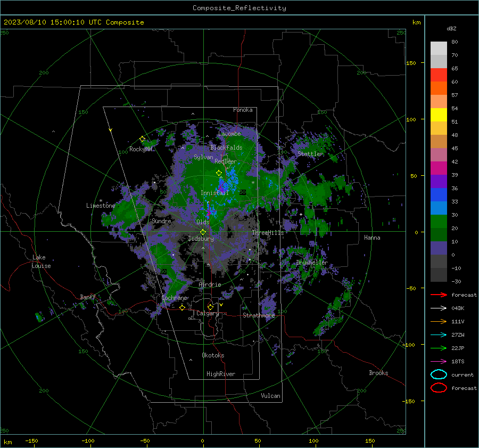This screenshot has width=479, height=448.
Task: Click the RedDeer city label
Action: click(226, 161)
